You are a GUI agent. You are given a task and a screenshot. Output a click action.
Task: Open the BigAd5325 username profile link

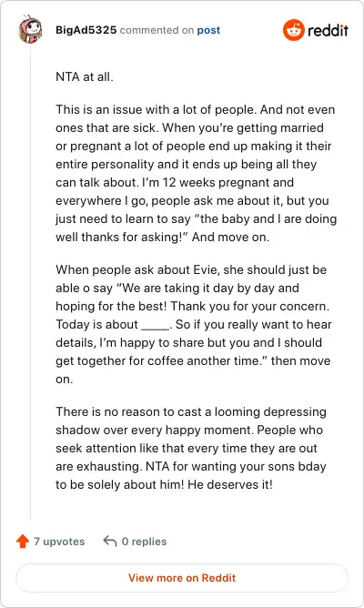86,30
